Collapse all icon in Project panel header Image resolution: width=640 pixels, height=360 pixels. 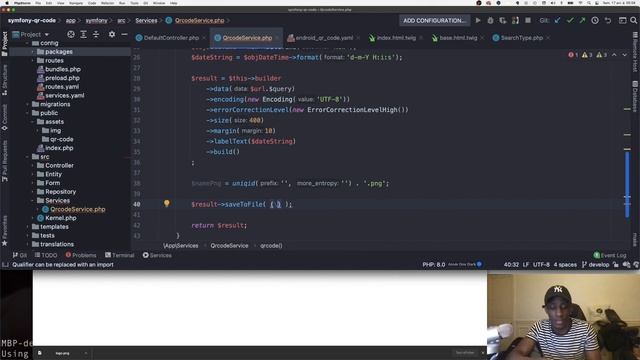(96, 35)
